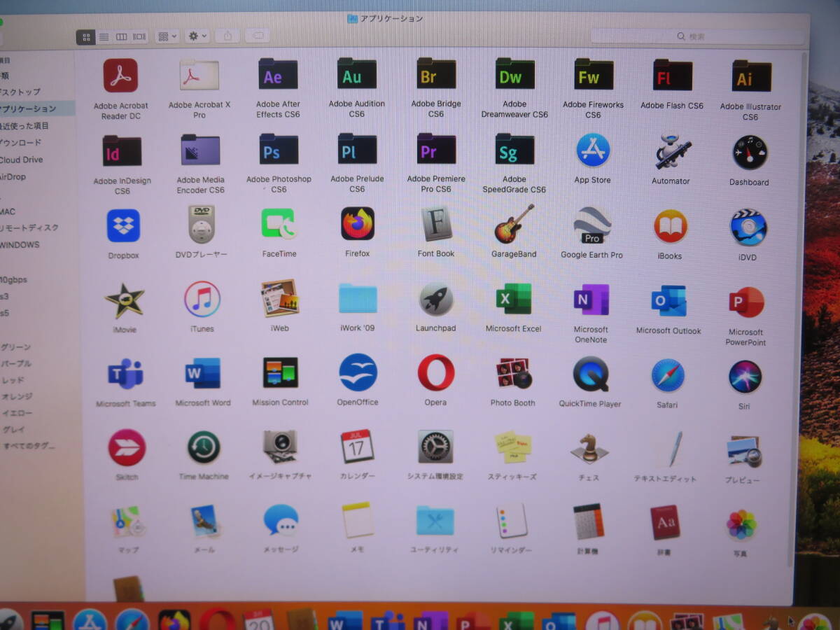Select the Siri app icon

pyautogui.click(x=745, y=377)
